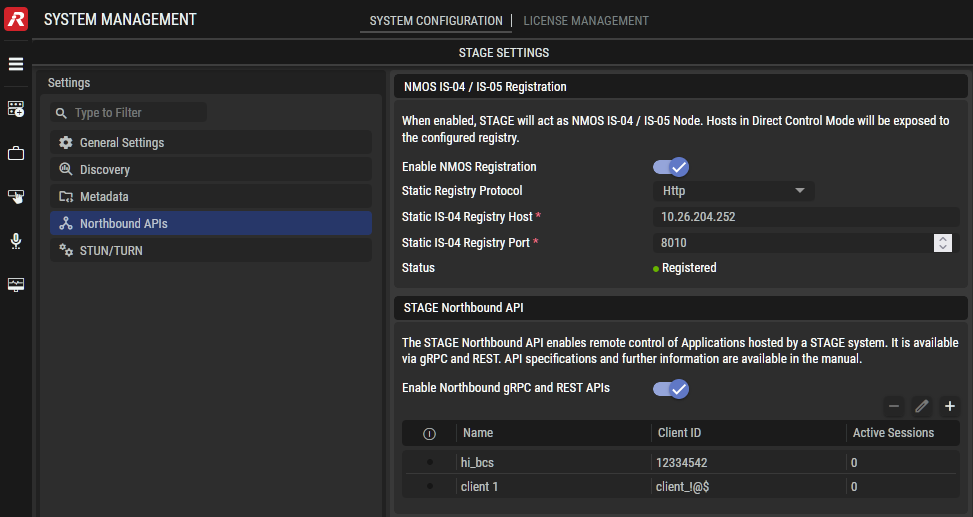
Task: Open the briefcase icon in sidebar
Action: click(16, 153)
